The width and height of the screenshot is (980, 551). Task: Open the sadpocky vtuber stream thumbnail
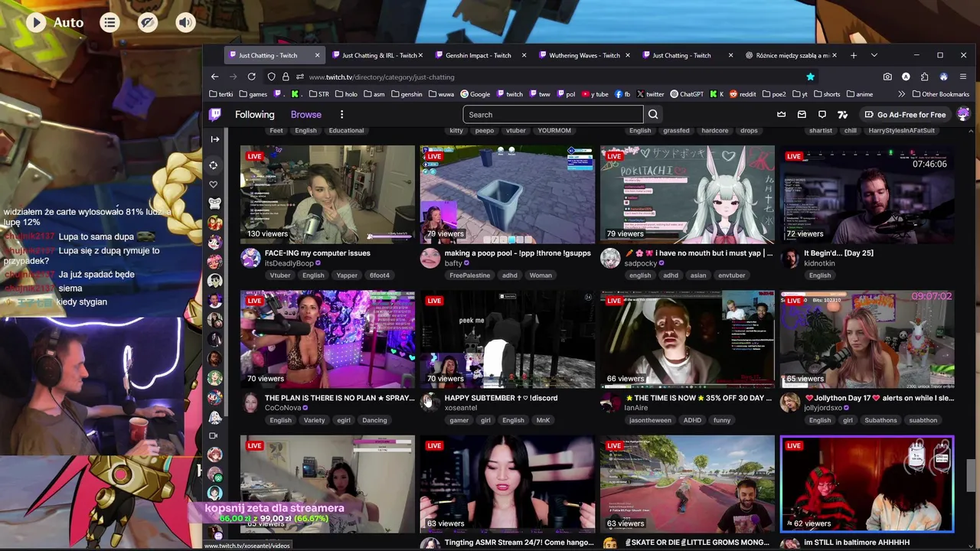[687, 194]
